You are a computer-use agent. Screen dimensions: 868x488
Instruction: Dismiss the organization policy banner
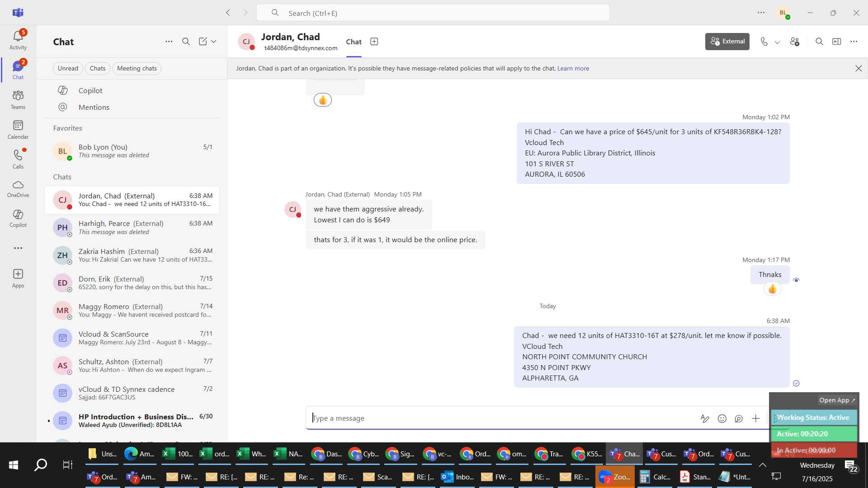pyautogui.click(x=859, y=68)
